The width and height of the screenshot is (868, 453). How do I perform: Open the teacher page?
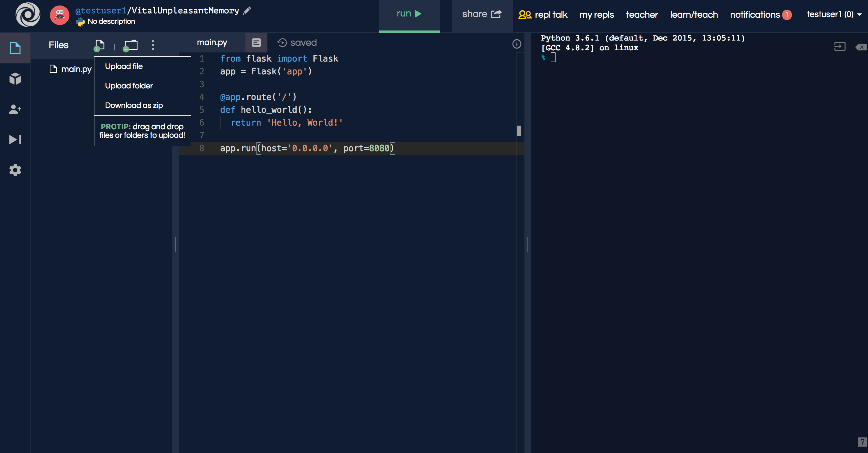[x=642, y=15]
